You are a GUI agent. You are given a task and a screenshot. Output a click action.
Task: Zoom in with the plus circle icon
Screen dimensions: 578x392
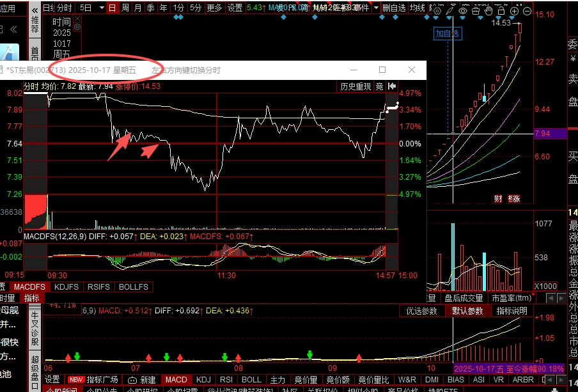514,11
